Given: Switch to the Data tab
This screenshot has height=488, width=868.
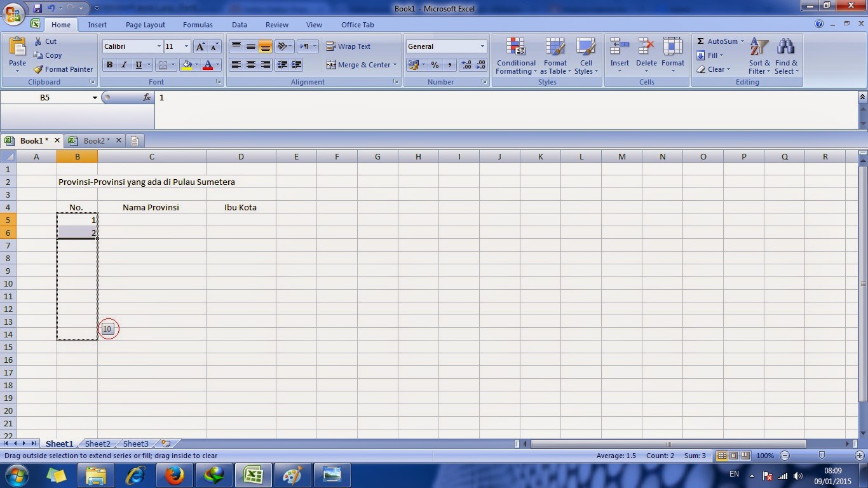Looking at the screenshot, I should point(240,25).
